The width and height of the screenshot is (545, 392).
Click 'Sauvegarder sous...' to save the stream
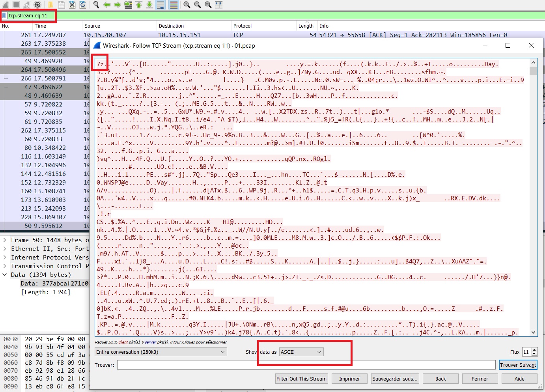pos(395,379)
